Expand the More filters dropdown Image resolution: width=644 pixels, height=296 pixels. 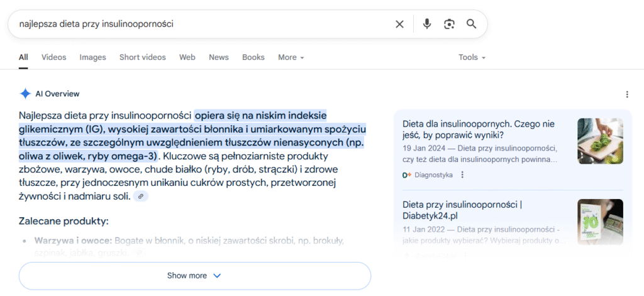pyautogui.click(x=291, y=57)
